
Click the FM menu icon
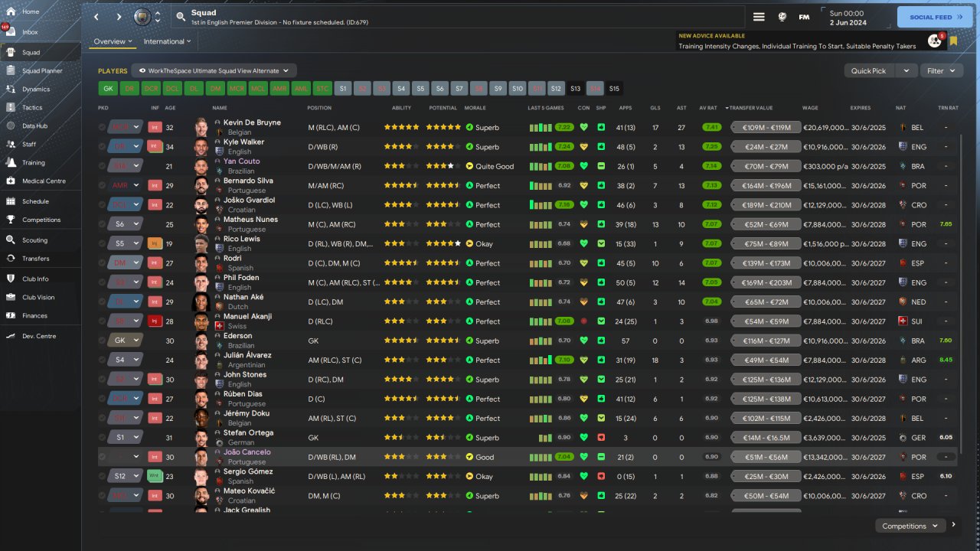804,17
